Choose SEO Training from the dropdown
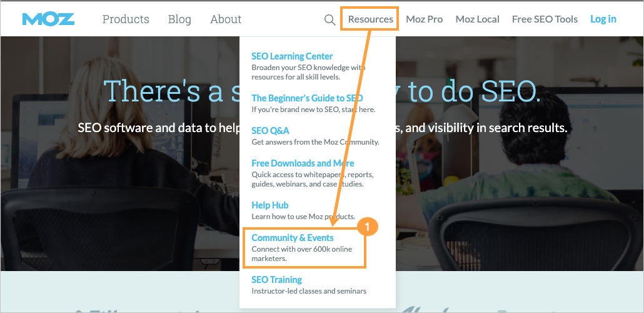This screenshot has height=313, width=644. (x=276, y=280)
